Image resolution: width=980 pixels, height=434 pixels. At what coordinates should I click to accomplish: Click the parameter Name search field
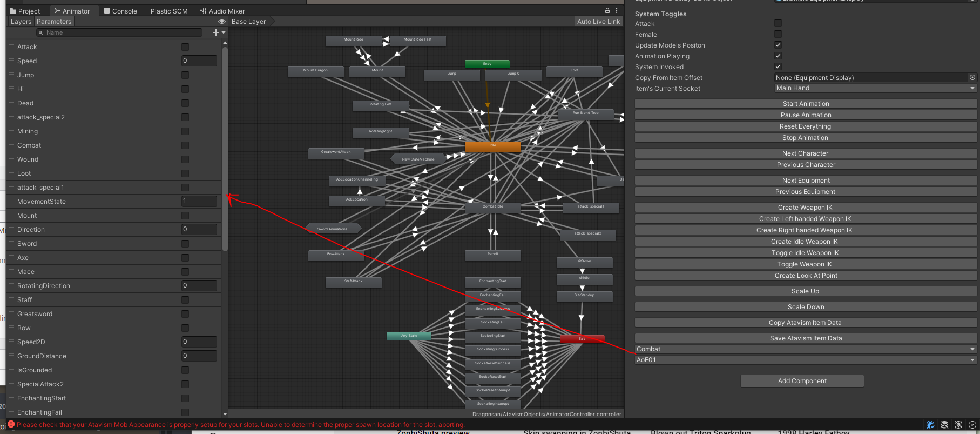[x=121, y=32]
